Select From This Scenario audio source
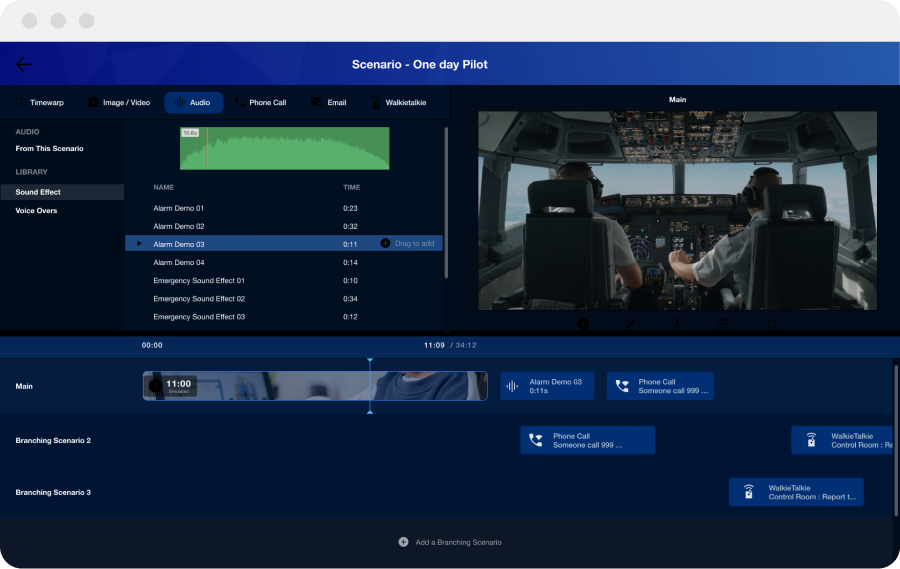 49,149
